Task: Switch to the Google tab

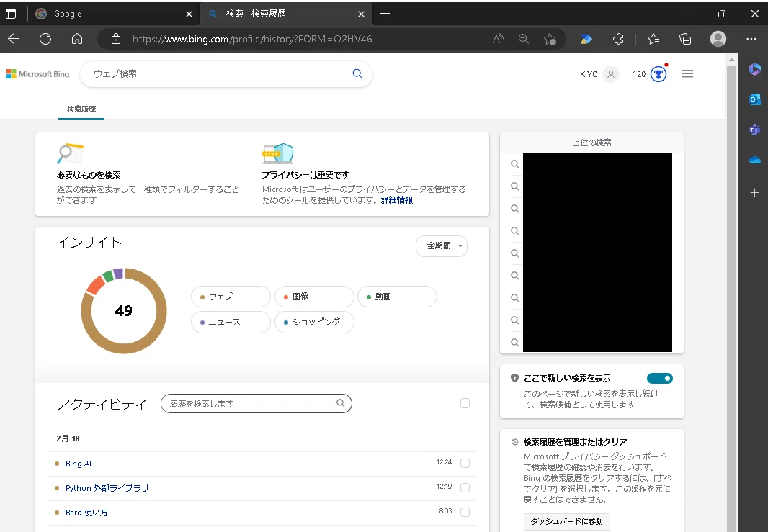Action: [113, 14]
